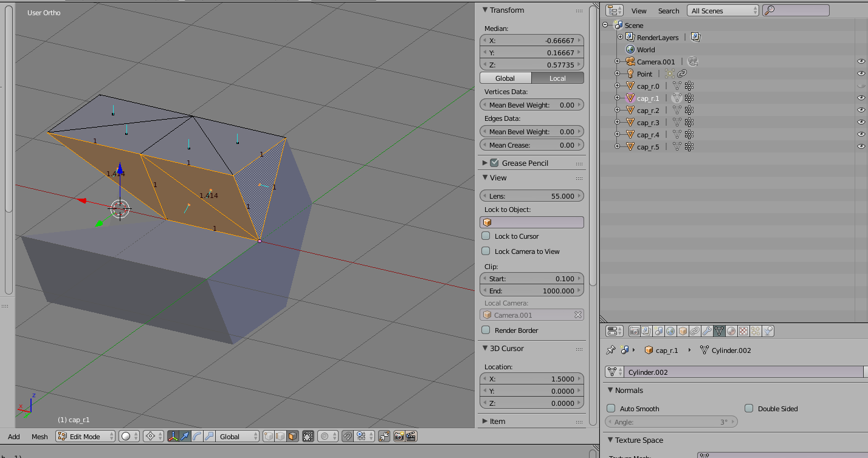Open the Render Layers properties tab
Viewport: 868px width, 458px height.
click(646, 331)
